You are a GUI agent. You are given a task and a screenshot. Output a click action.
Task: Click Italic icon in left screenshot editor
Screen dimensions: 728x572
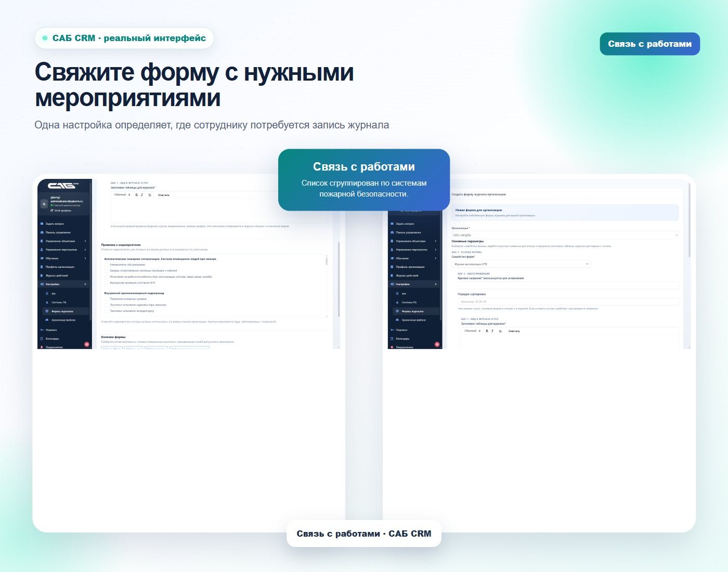[142, 195]
